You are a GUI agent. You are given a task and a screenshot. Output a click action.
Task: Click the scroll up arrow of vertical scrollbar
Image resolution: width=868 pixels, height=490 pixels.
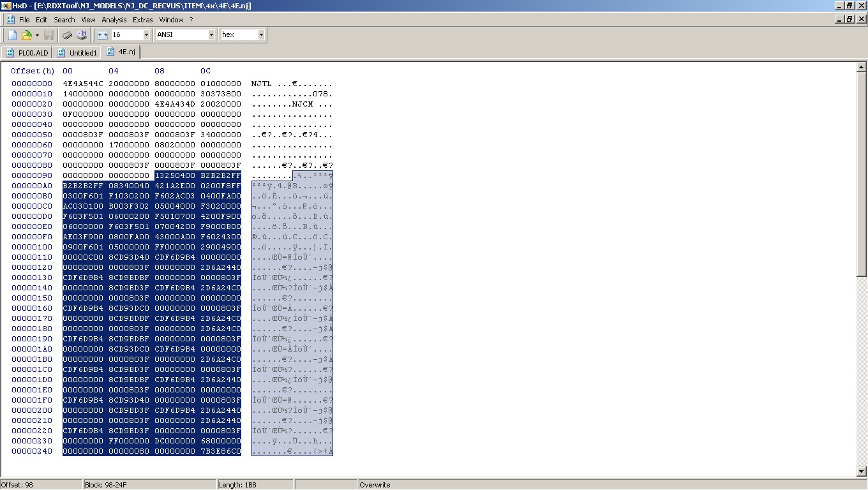pyautogui.click(x=862, y=67)
